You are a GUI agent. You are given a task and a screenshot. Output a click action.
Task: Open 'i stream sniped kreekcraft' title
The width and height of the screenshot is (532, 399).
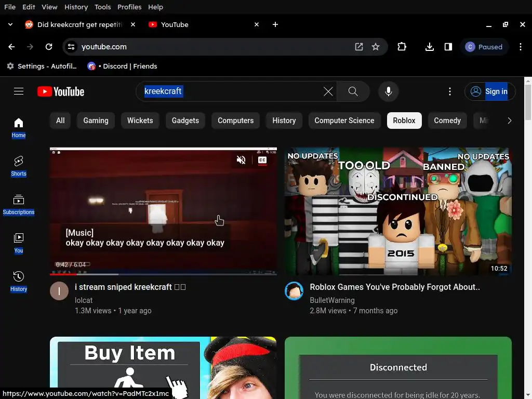(130, 287)
